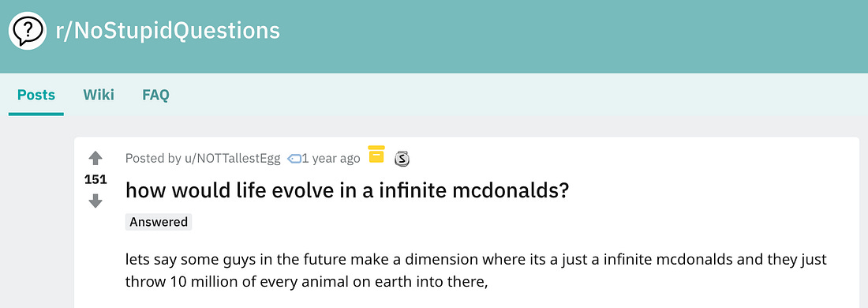Open the Wiki tab
This screenshot has width=868, height=308.
coord(99,96)
